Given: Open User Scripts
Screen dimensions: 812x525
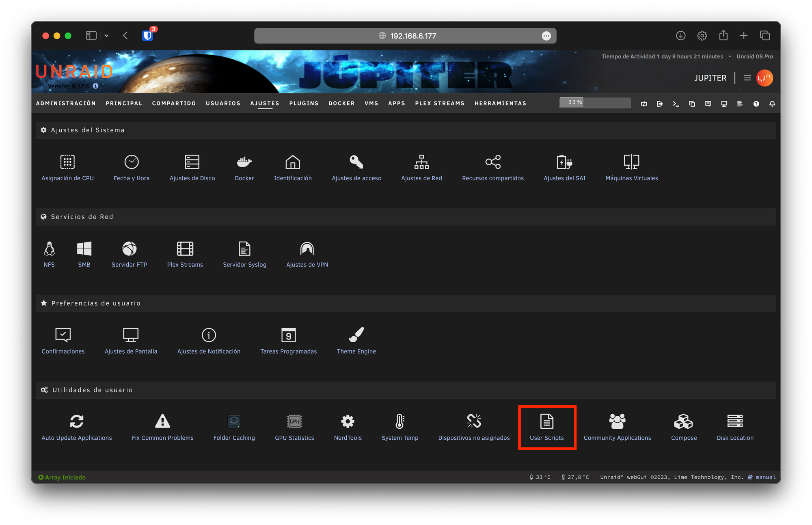Looking at the screenshot, I should tap(546, 428).
